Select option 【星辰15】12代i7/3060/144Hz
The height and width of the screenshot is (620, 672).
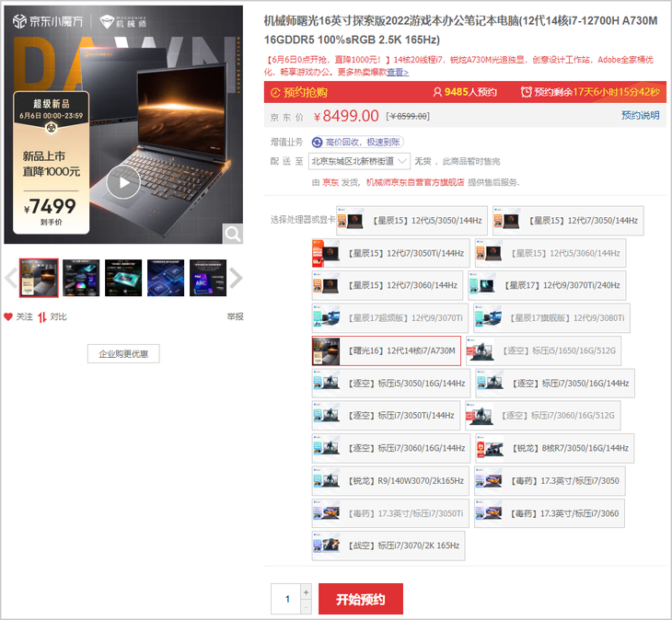point(388,285)
